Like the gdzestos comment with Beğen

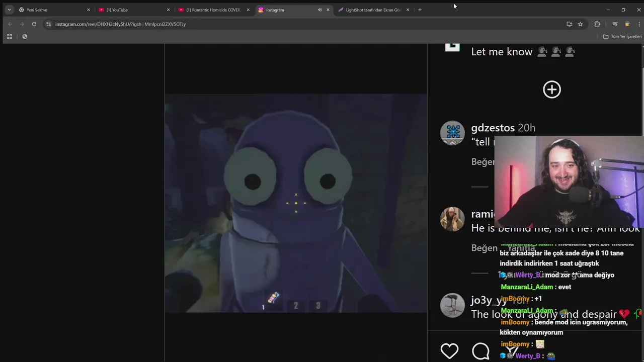tap(483, 162)
